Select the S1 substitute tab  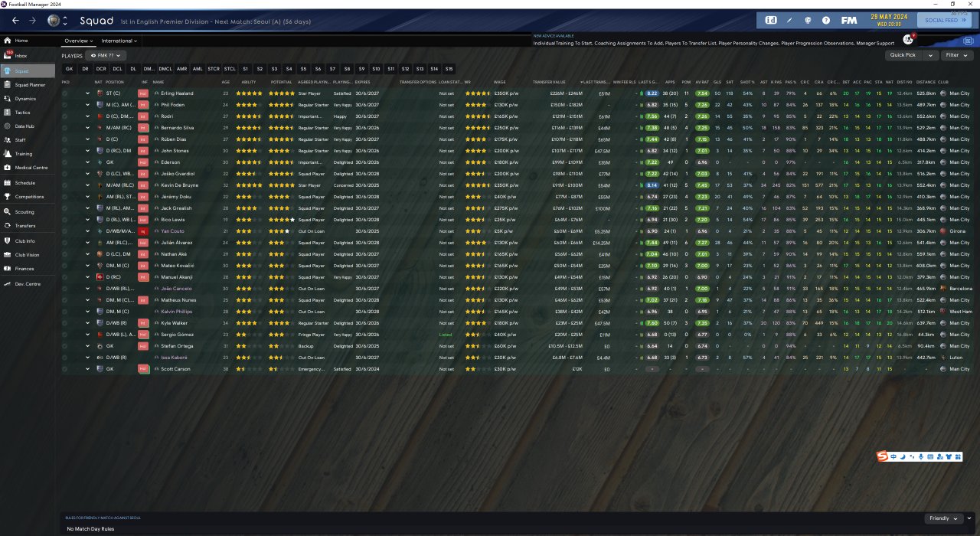coord(245,69)
